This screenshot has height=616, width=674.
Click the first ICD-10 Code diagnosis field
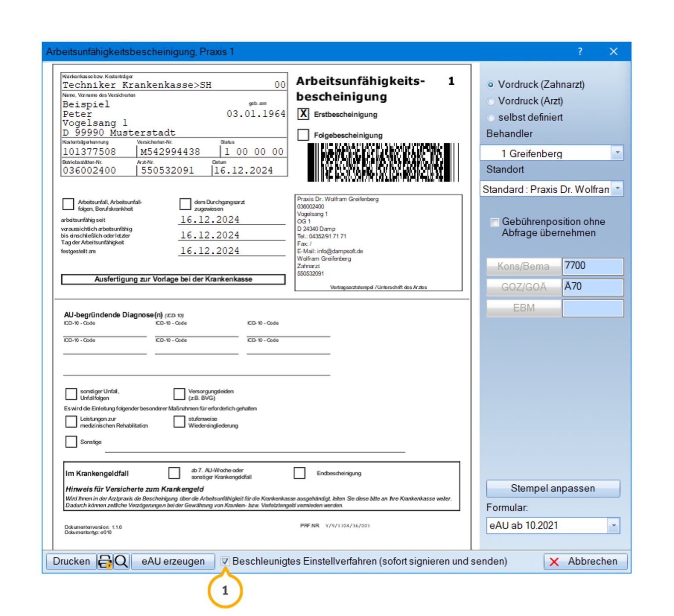tap(105, 332)
